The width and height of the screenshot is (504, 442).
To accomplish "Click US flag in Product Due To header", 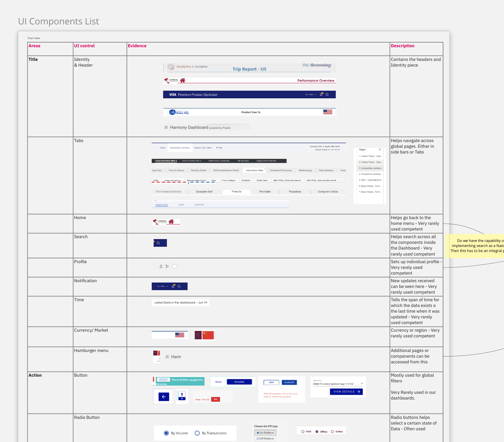I will click(x=328, y=112).
